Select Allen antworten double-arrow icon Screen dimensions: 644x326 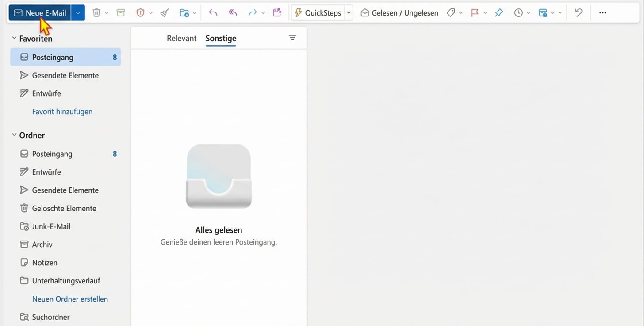click(x=233, y=12)
